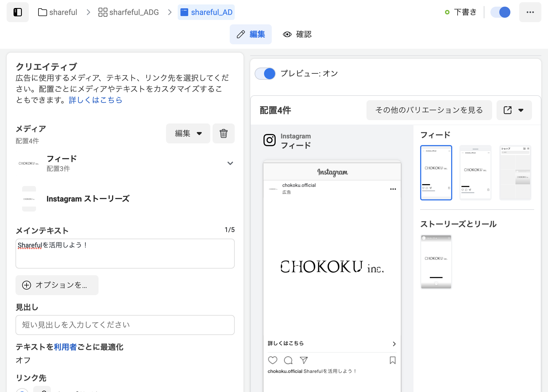This screenshot has height=392, width=548.
Task: Switch to the 確認 tab
Action: point(297,34)
